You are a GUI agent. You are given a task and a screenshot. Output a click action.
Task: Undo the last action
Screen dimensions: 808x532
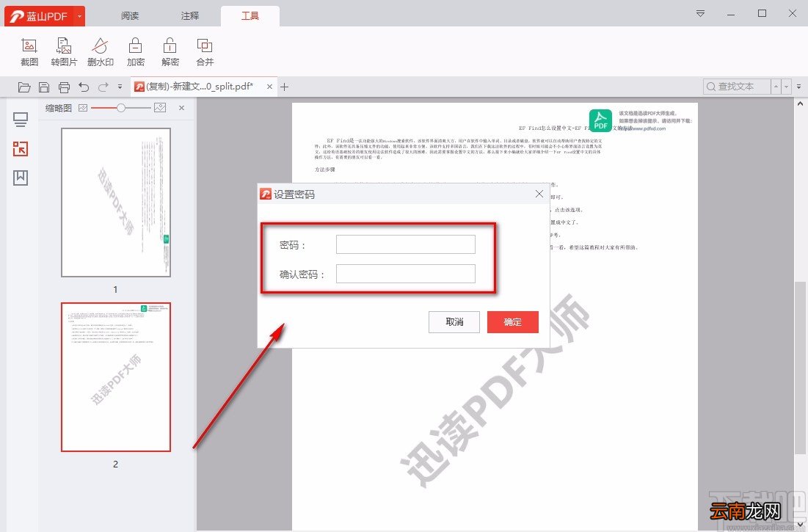(84, 87)
